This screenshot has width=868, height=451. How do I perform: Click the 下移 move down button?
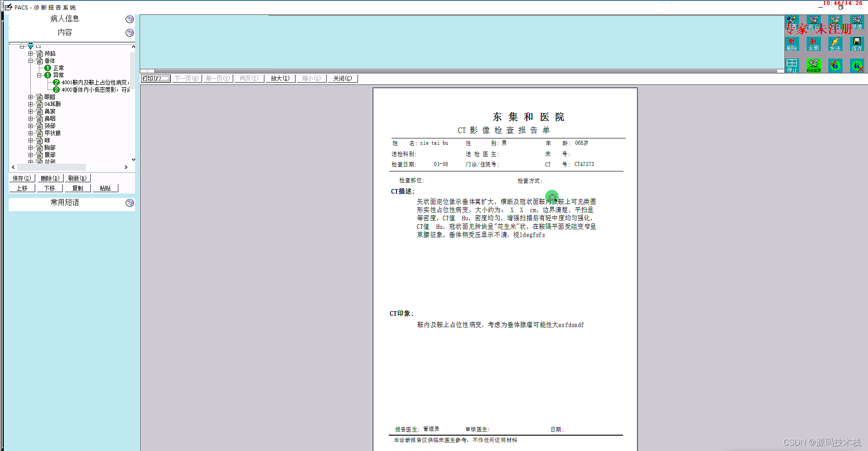click(50, 188)
